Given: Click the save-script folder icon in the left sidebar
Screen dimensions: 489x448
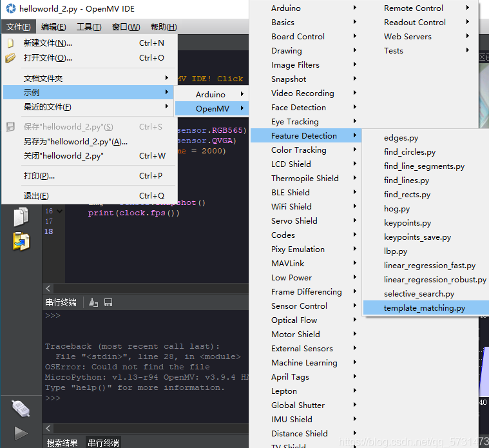Looking at the screenshot, I should coord(21,241).
